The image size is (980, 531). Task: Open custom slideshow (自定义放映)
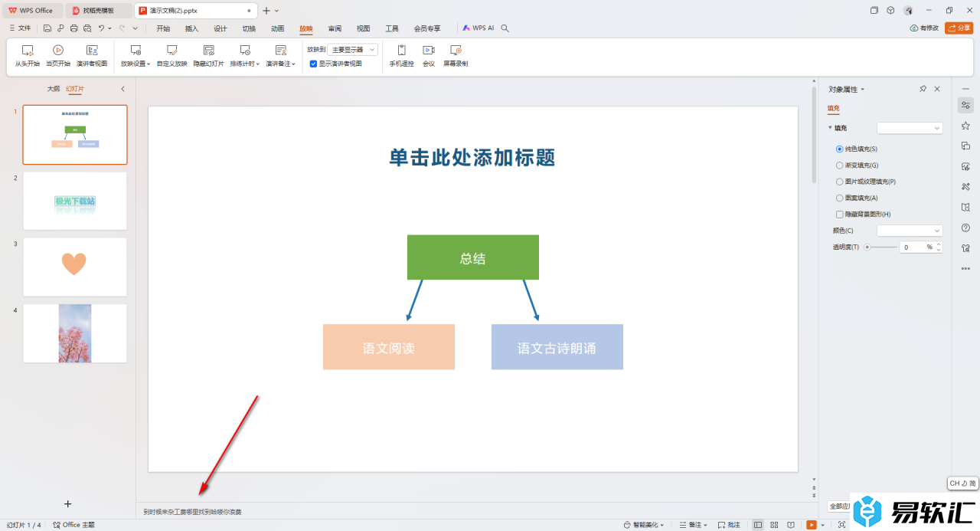[x=172, y=56]
